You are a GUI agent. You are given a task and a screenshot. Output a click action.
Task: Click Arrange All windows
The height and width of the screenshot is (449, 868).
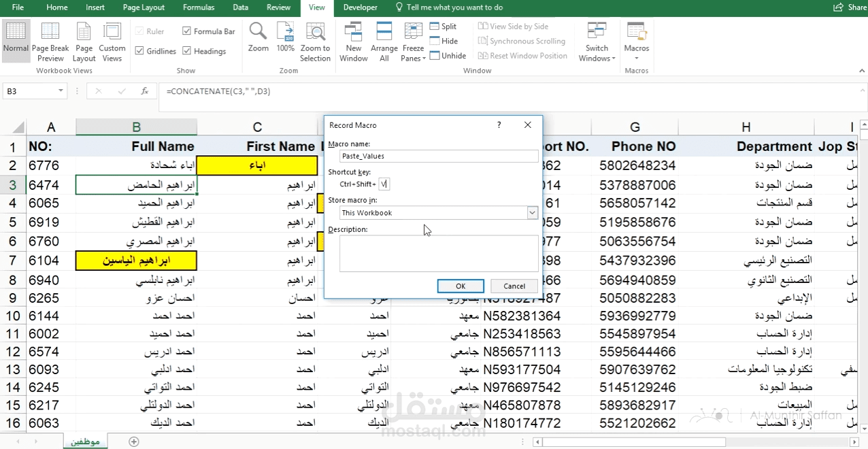pos(384,41)
